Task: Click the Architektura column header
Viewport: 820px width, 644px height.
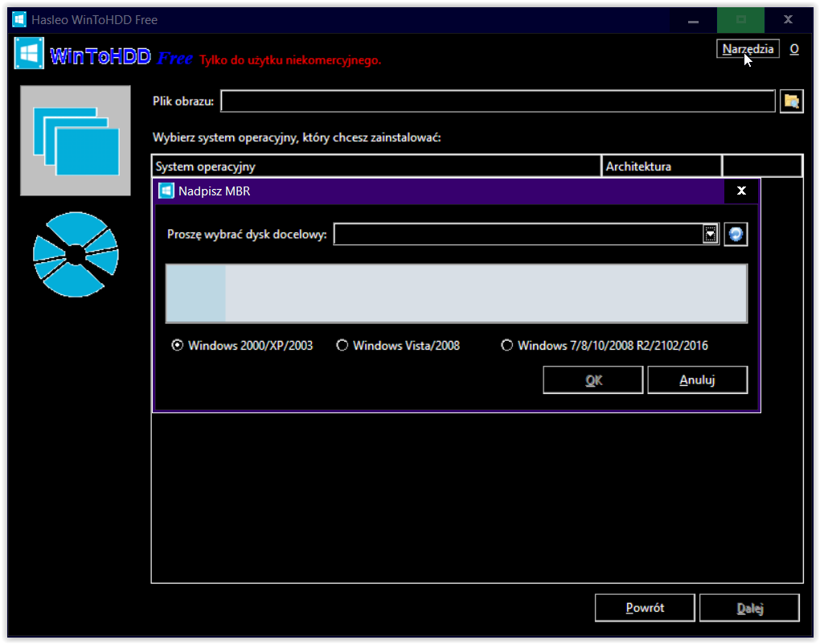Action: (662, 166)
